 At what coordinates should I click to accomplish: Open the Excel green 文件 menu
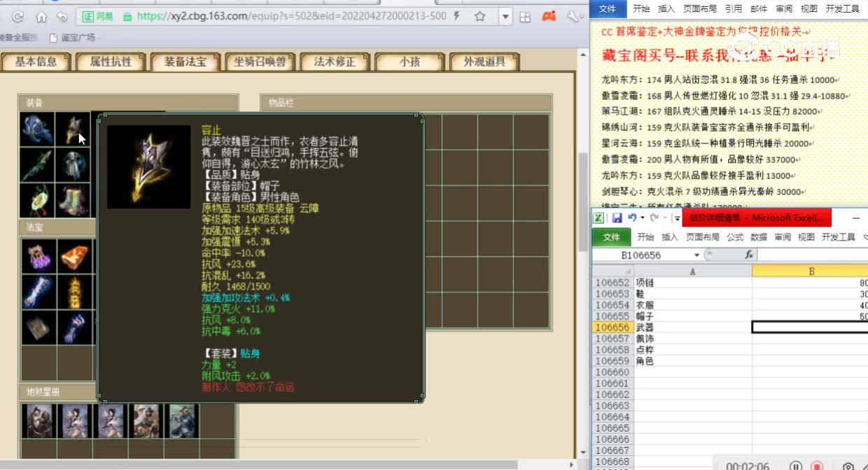pos(611,237)
